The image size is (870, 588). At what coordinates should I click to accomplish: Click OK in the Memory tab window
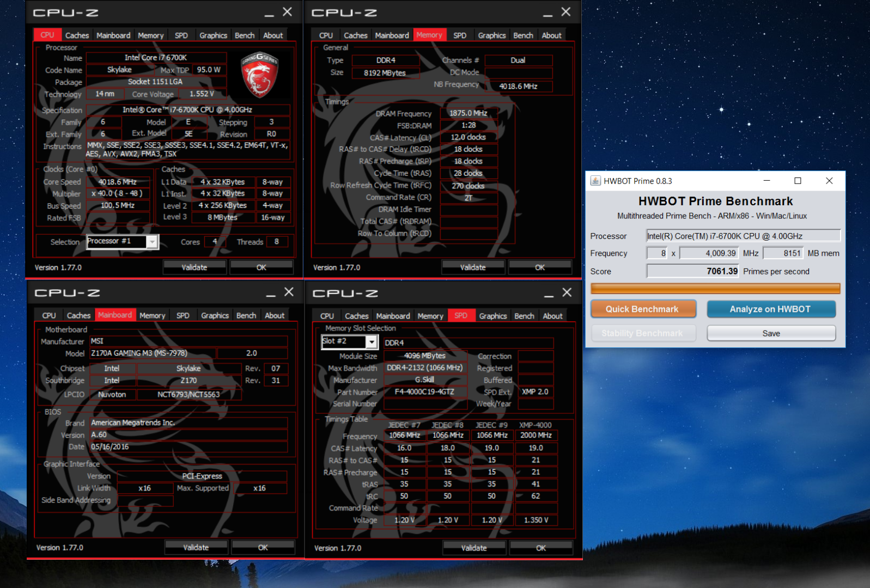540,267
